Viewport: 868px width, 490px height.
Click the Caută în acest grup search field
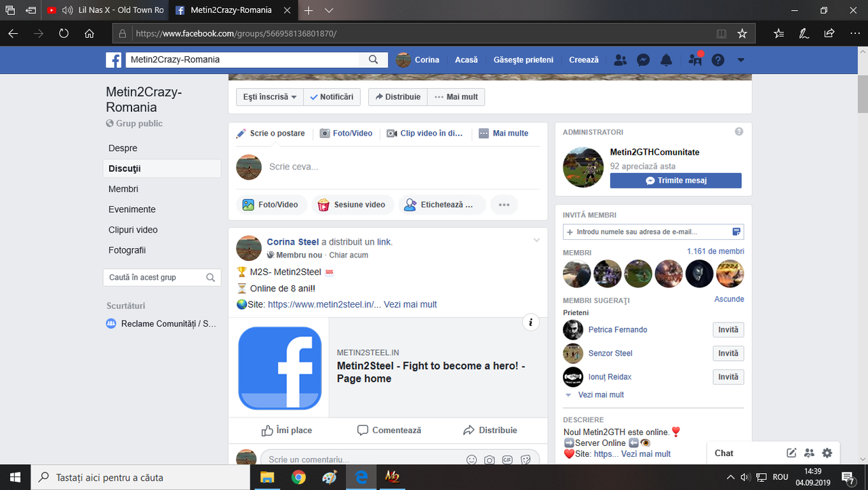[x=163, y=277]
